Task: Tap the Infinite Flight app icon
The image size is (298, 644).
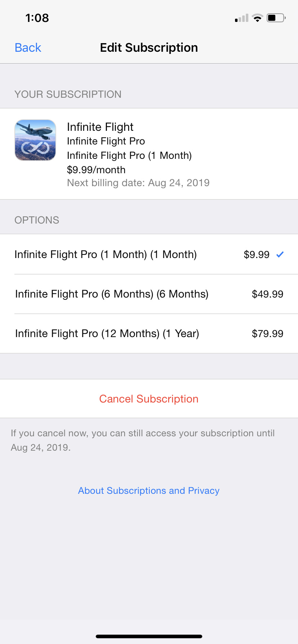Action: tap(35, 140)
